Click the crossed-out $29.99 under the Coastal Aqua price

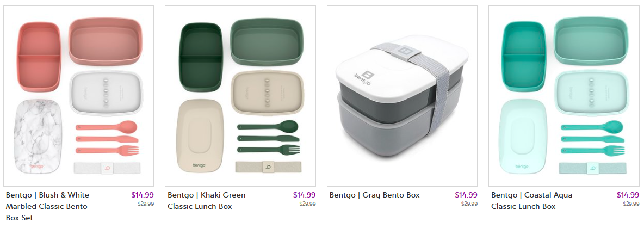pos(631,204)
